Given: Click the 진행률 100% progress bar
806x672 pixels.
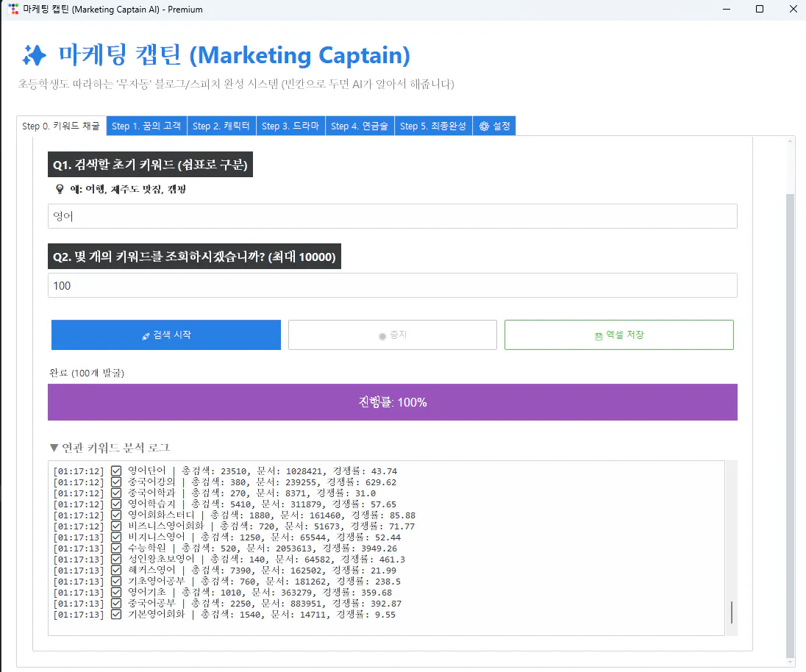Looking at the screenshot, I should click(392, 402).
